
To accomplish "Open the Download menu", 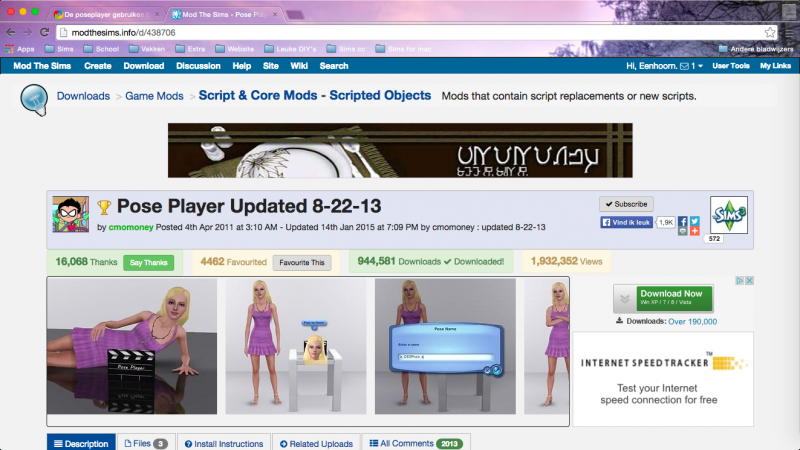I will (x=143, y=66).
